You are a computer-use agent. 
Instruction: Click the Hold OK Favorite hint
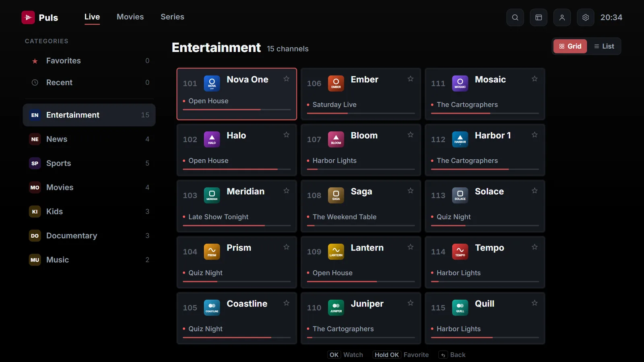[x=400, y=355]
